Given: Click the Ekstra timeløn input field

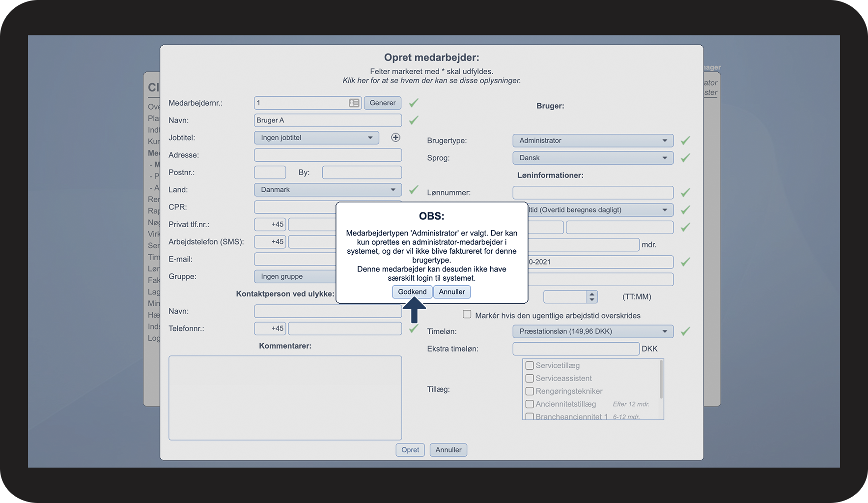Looking at the screenshot, I should pyautogui.click(x=576, y=349).
